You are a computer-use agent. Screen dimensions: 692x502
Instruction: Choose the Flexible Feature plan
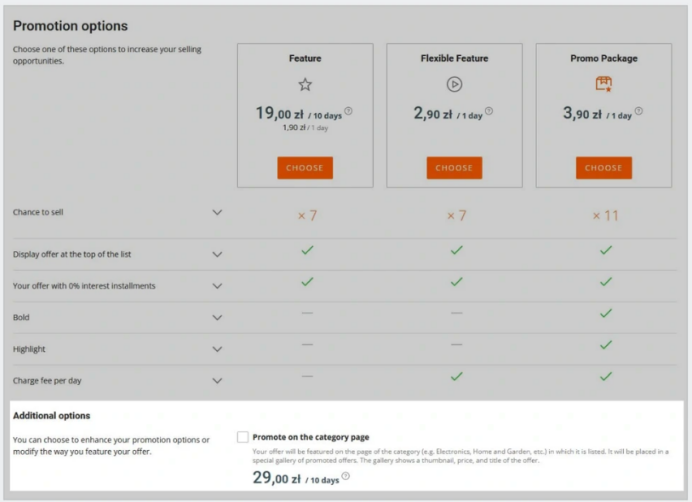(x=454, y=168)
